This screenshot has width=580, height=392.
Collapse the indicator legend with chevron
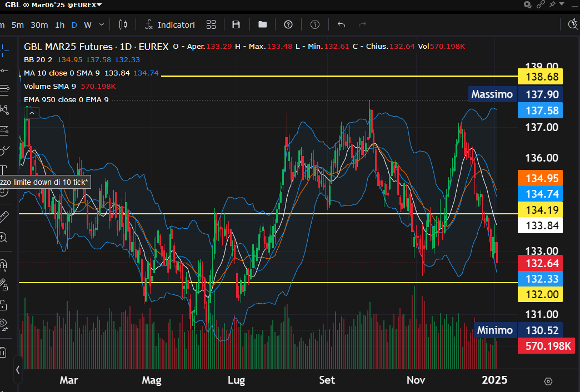[32, 113]
